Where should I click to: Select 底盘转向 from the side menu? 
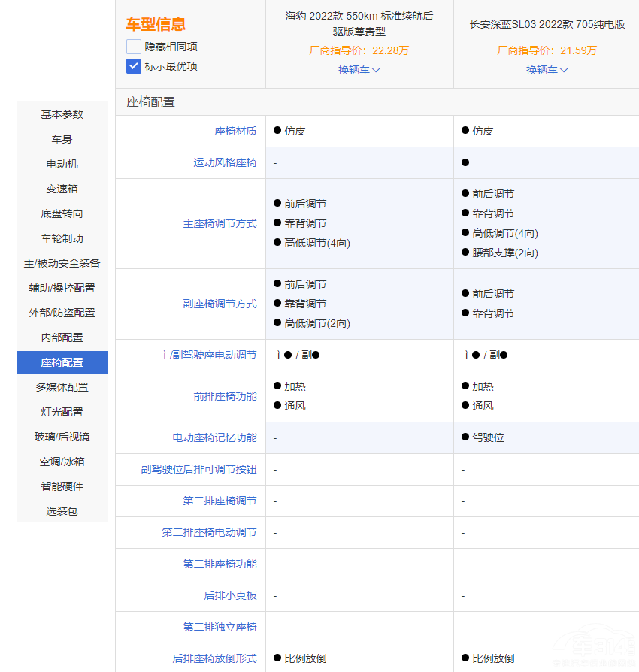(62, 213)
